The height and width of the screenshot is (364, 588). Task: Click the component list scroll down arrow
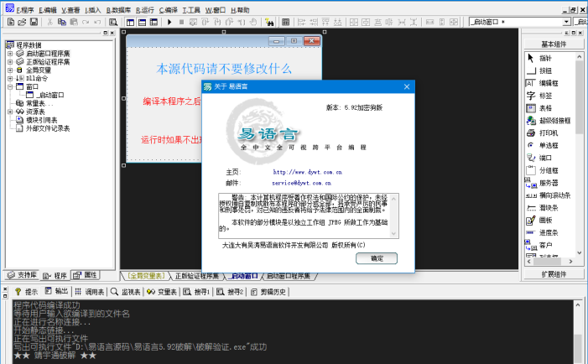(x=580, y=252)
